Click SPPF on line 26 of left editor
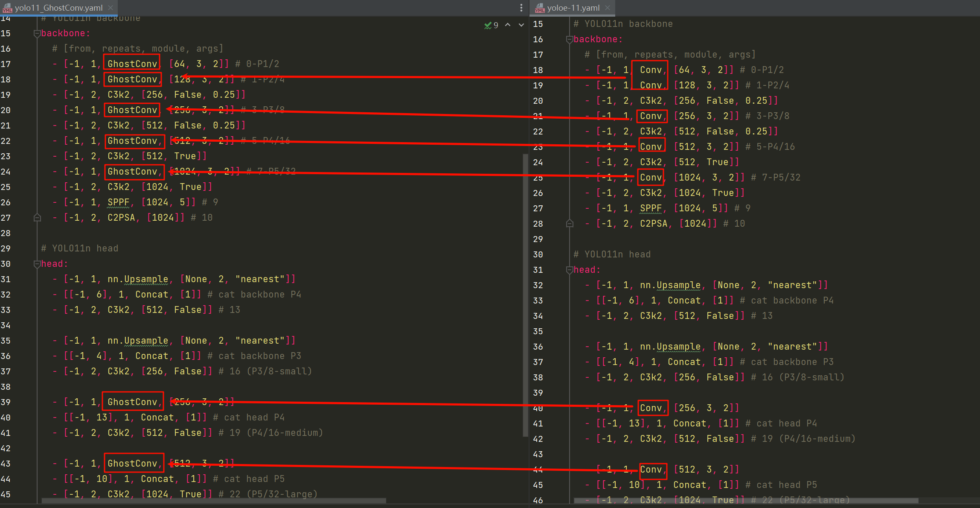Screen dimensions: 980x508 pos(118,202)
